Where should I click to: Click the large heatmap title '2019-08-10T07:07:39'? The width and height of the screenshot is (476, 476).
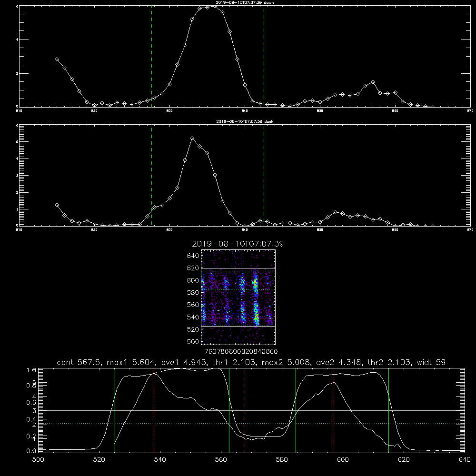[238, 244]
